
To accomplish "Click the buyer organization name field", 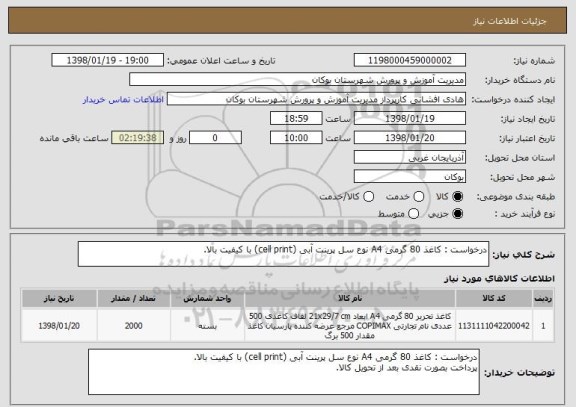I will point(298,80).
